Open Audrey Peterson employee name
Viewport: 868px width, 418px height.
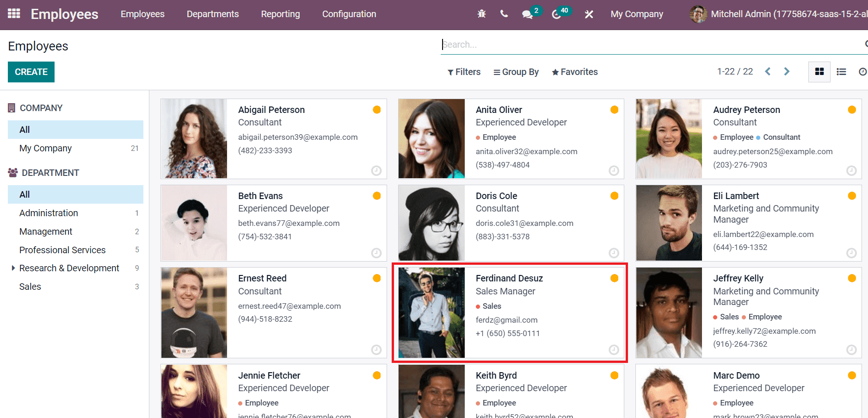pos(746,110)
